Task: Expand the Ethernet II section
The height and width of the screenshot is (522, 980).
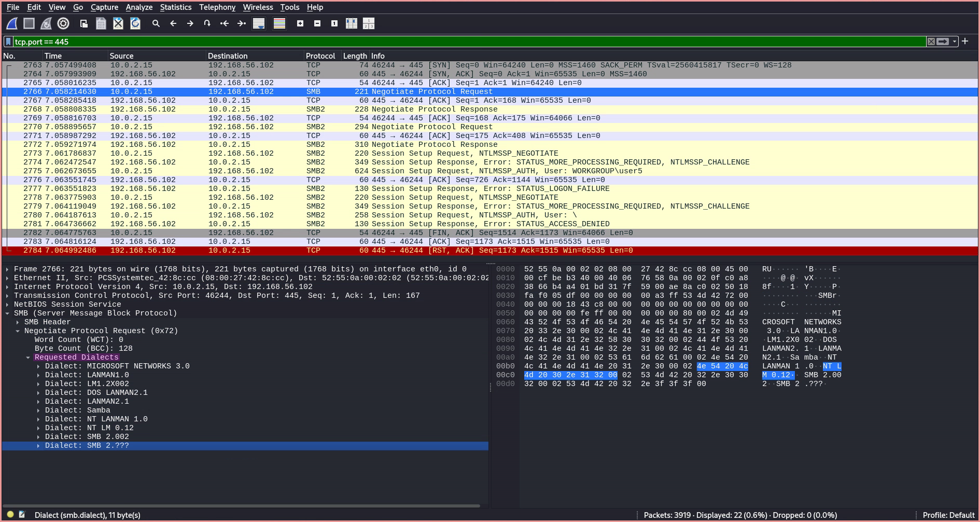Action: (7, 278)
